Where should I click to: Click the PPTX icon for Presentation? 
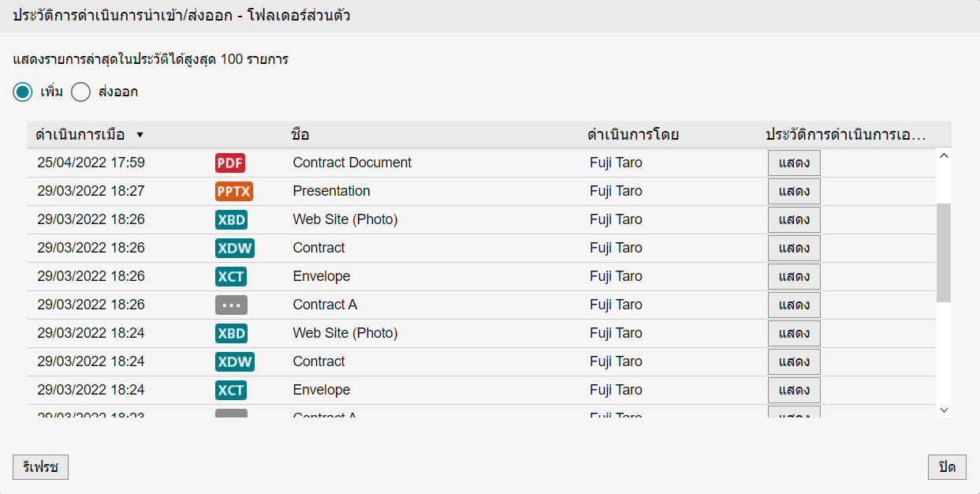pyautogui.click(x=233, y=192)
